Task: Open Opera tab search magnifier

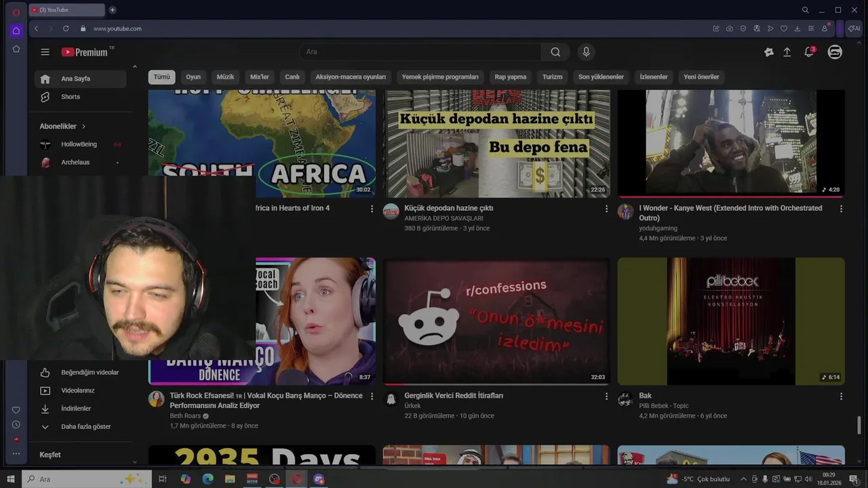Action: click(x=806, y=10)
